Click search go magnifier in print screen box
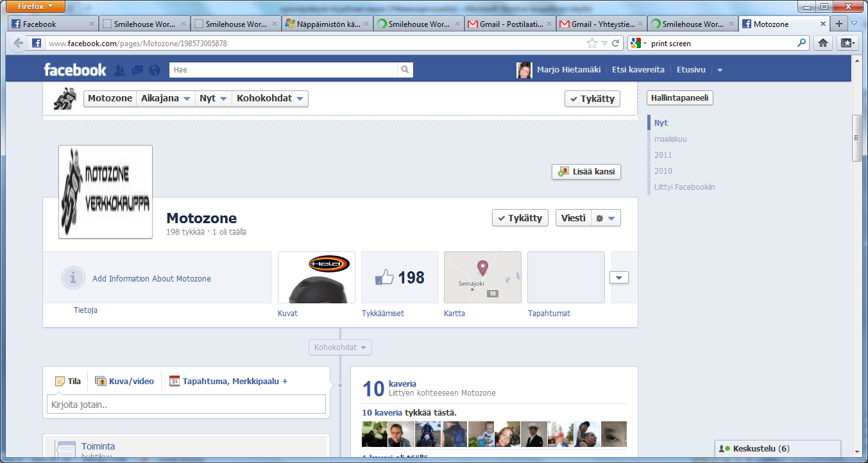Viewport: 868px width, 463px height. pyautogui.click(x=801, y=44)
